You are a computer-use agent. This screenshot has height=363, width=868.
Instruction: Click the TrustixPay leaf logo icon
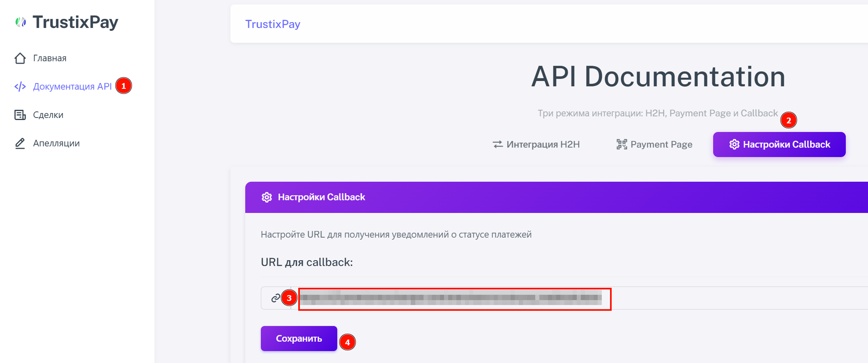click(21, 22)
